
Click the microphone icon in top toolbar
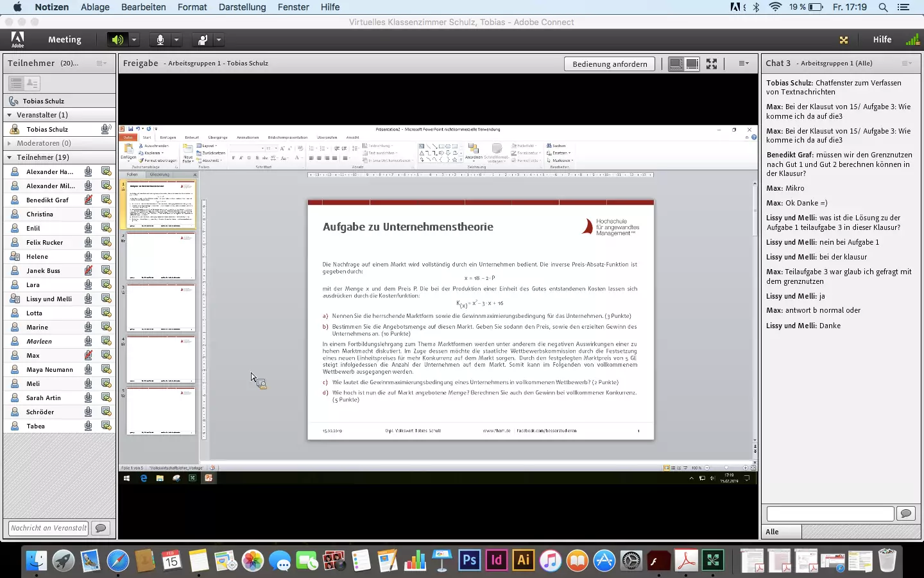[x=160, y=40]
